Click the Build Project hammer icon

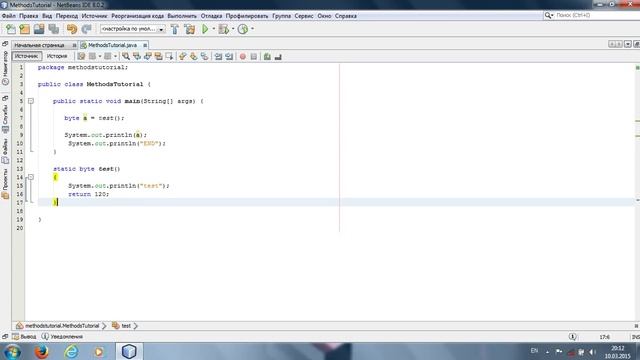pyautogui.click(x=175, y=29)
